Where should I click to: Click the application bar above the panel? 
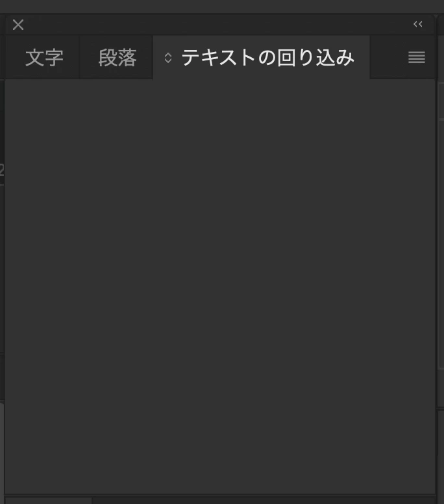(x=222, y=6)
